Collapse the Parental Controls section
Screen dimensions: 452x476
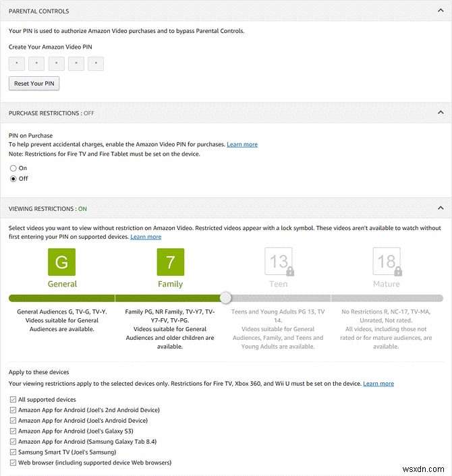pos(441,11)
